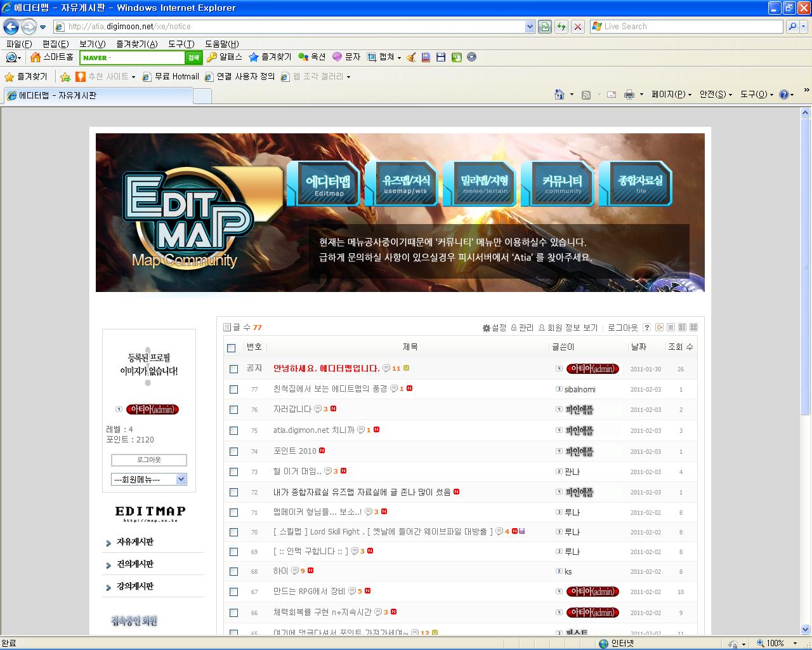Click the vertical scrollbar down arrow

click(x=806, y=629)
